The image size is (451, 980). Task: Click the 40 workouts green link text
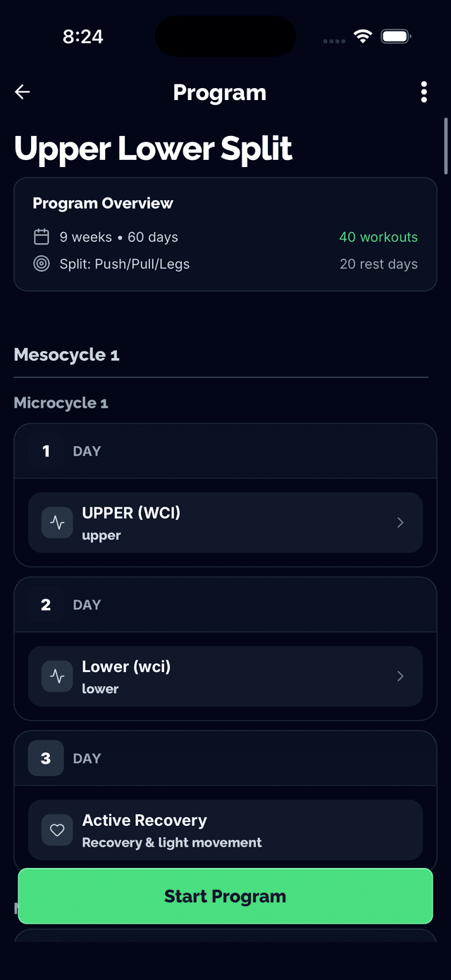tap(378, 237)
